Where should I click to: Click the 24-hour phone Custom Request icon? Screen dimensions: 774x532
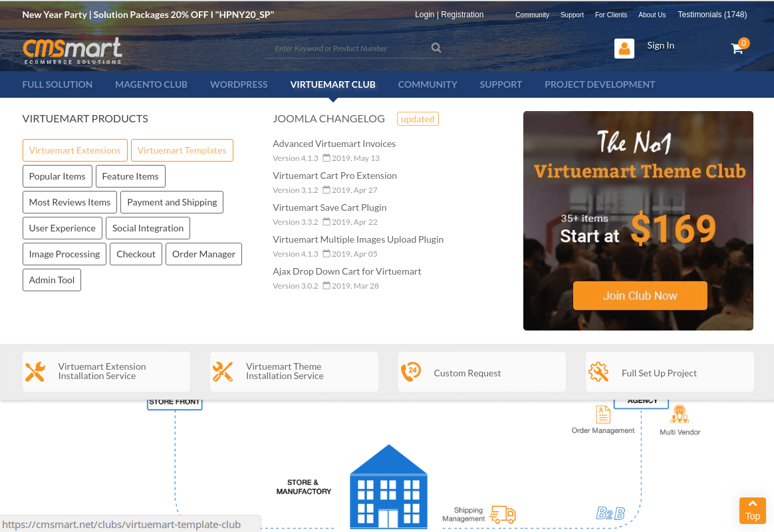click(x=411, y=372)
